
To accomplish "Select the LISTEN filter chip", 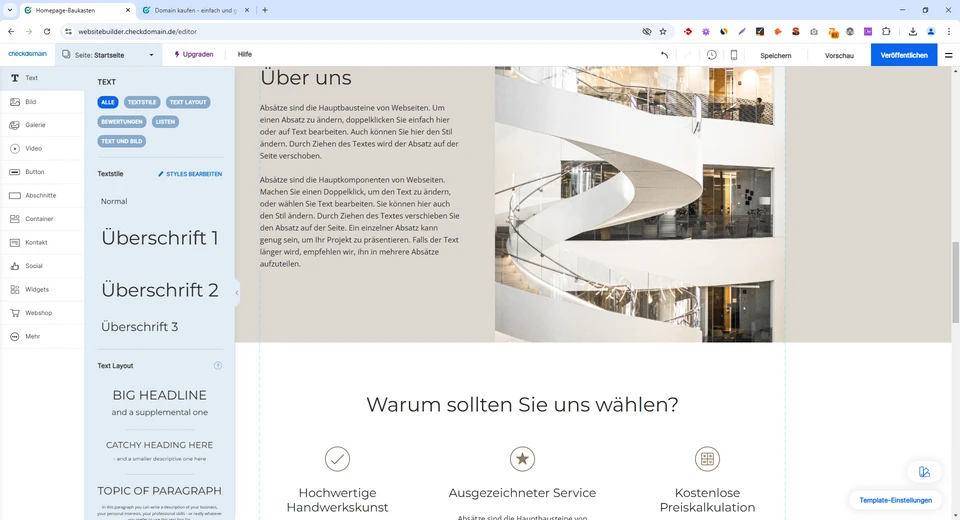I will point(165,122).
